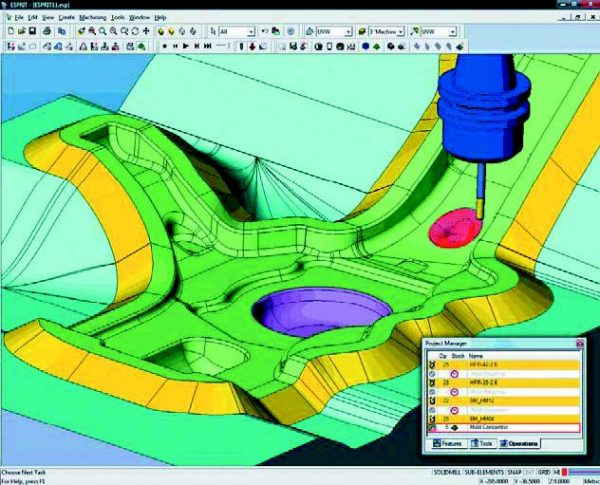
Task: Switch to the Tools tab in Project Manager
Action: pos(481,443)
